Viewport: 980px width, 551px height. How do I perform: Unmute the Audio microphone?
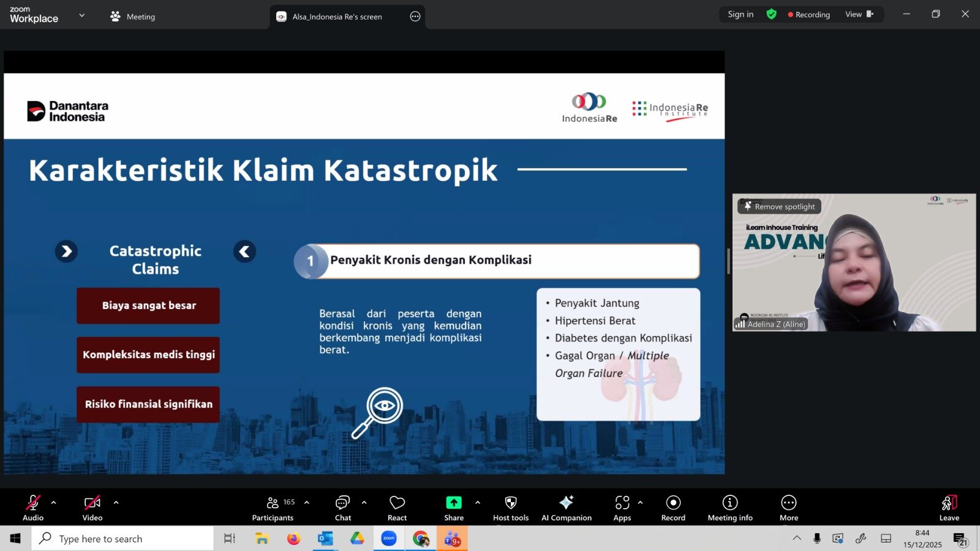pos(33,508)
